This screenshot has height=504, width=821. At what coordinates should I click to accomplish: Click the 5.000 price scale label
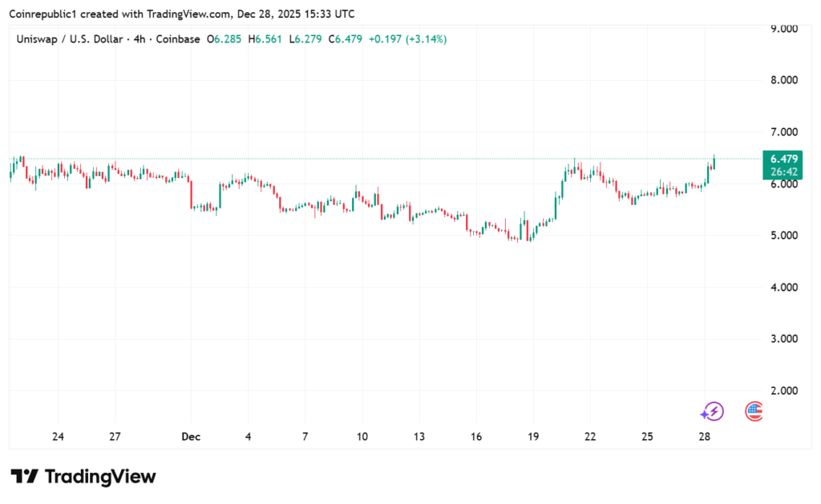click(783, 236)
